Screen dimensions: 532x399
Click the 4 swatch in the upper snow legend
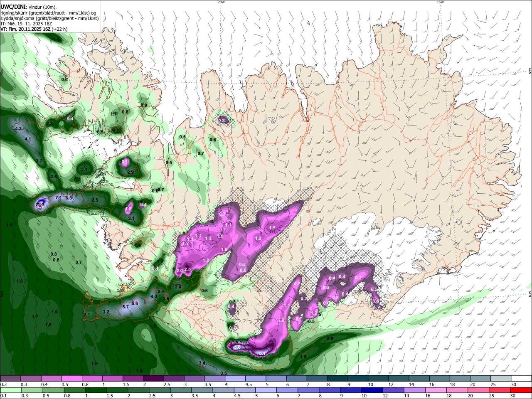(235, 378)
